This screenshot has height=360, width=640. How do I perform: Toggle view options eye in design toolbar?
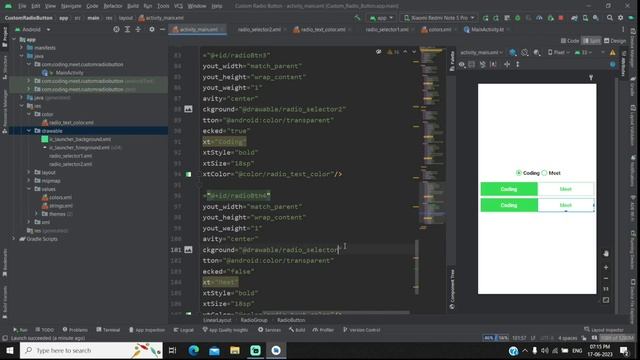click(462, 64)
